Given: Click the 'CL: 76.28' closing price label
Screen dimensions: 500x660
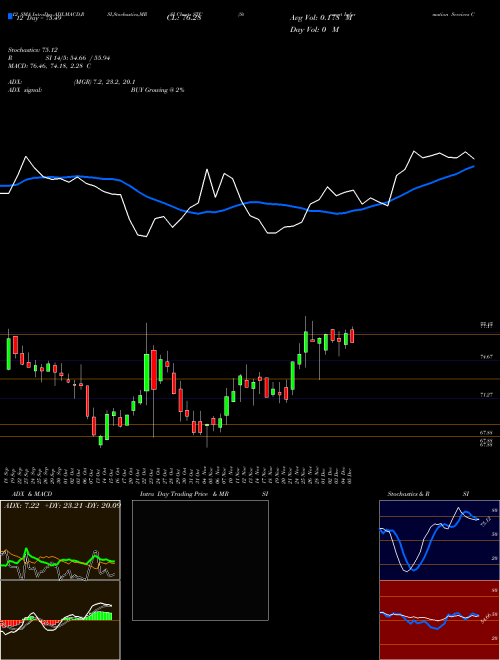Looking at the screenshot, I should (x=184, y=18).
